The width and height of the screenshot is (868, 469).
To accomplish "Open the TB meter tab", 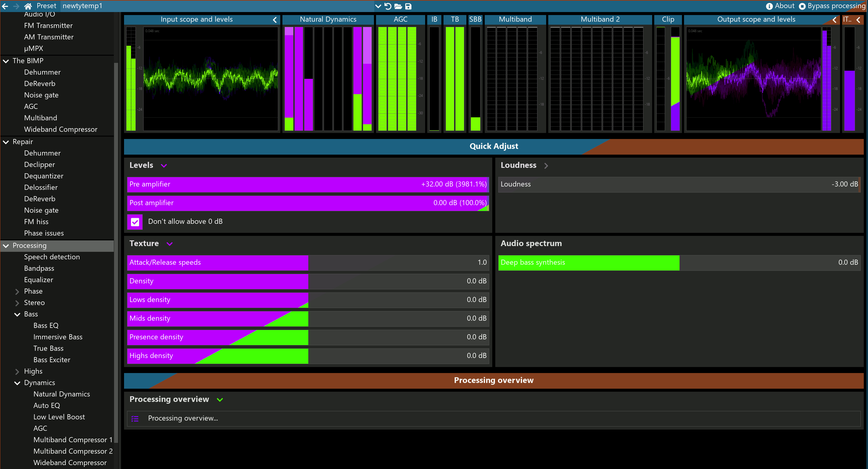I will [x=455, y=20].
